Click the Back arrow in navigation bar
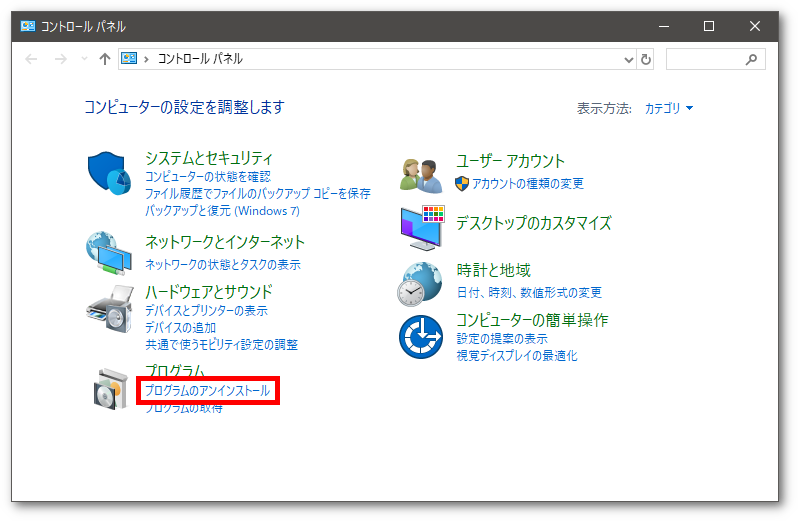The height and width of the screenshot is (521, 798). (x=32, y=59)
